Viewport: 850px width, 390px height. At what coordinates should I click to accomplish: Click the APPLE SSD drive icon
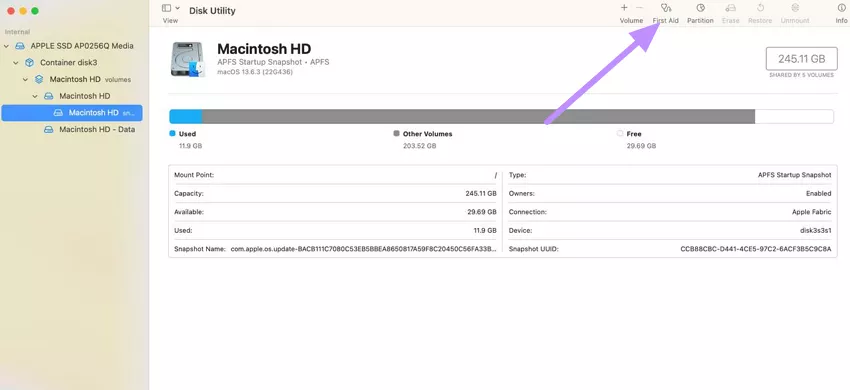(20, 46)
